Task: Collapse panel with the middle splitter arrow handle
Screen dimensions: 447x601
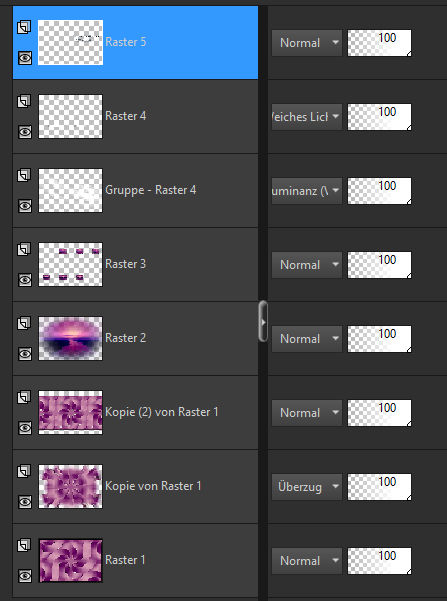Action: point(263,321)
